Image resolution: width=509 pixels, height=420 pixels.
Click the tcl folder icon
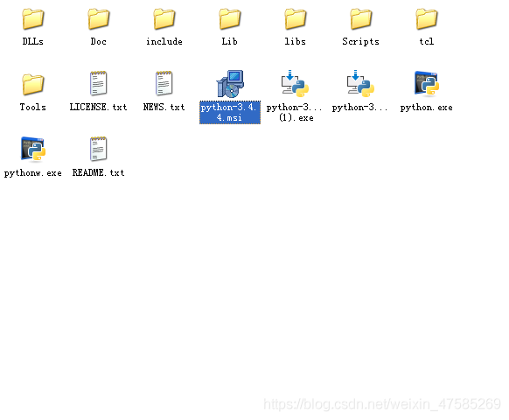426,18
